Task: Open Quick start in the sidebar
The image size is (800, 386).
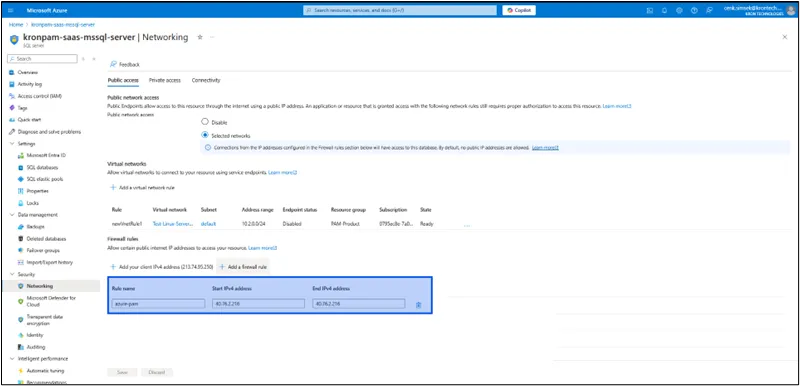Action: coord(29,120)
